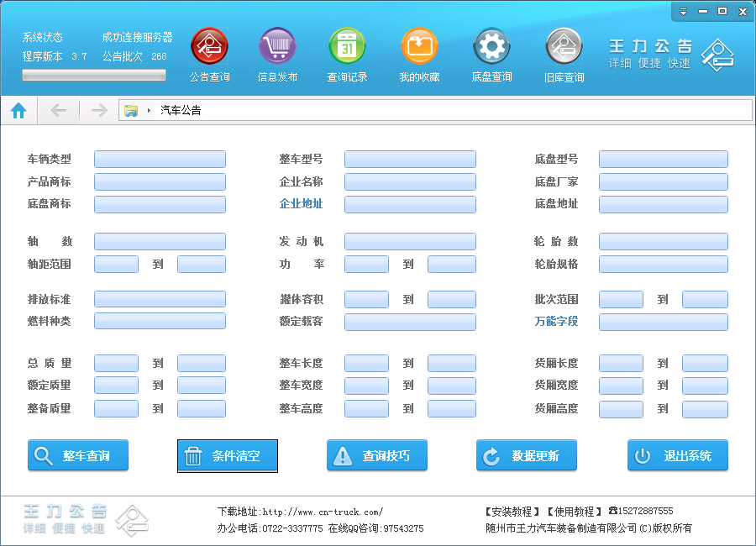This screenshot has width=756, height=546.
Task: Open the 公告查询 red icon
Action: 209,46
